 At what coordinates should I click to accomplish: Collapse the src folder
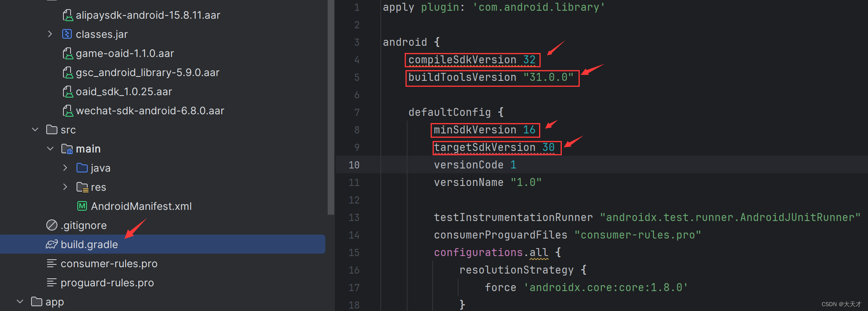35,130
